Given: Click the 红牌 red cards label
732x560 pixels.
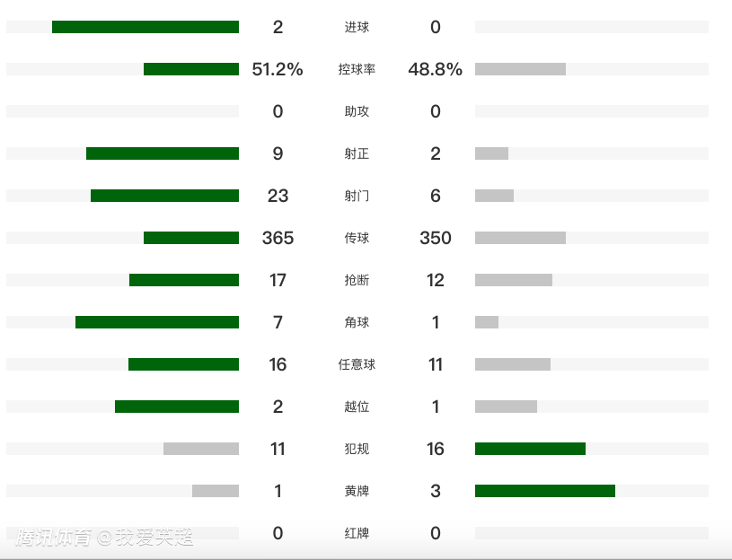Looking at the screenshot, I should [x=357, y=533].
